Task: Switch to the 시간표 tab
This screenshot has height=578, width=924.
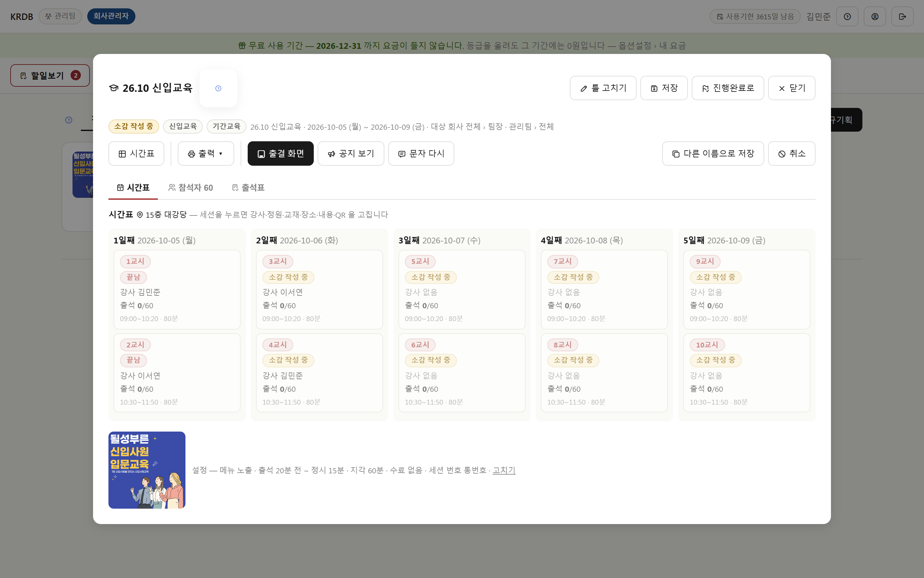Action: pyautogui.click(x=133, y=188)
